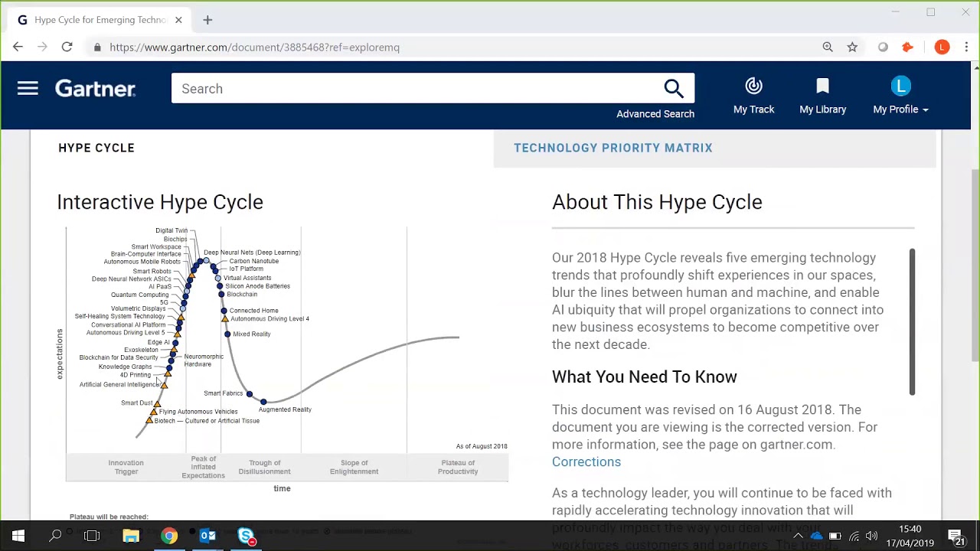Select the Smart Dust triangle marker

(157, 403)
